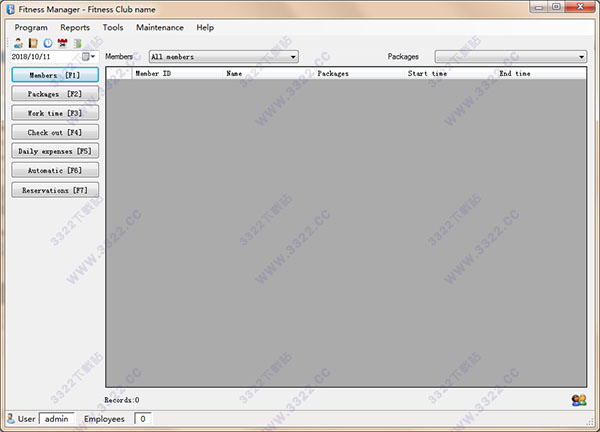Expand the Packages filter dropdown
Screen dimensions: 600x432
pos(581,57)
